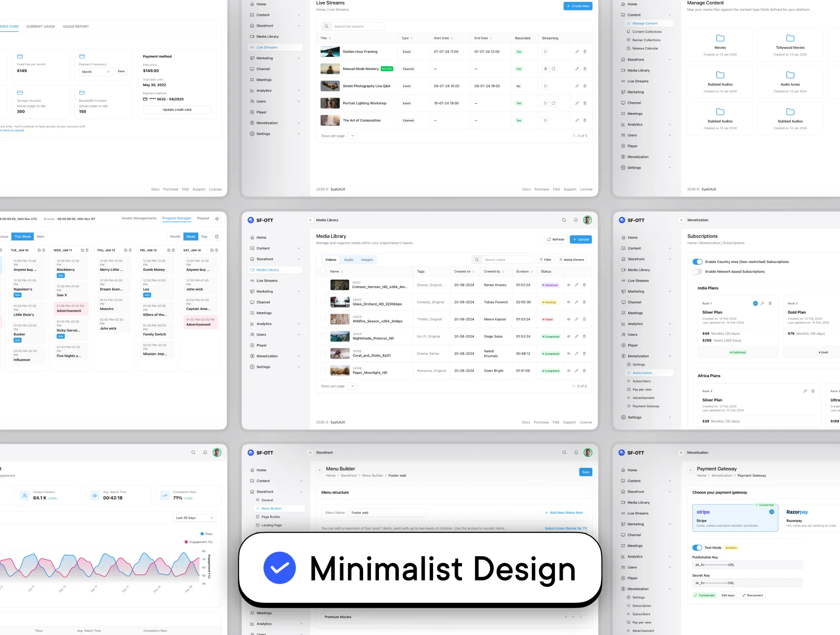Edit the Portrait Lighting Workshop stream

(x=577, y=103)
